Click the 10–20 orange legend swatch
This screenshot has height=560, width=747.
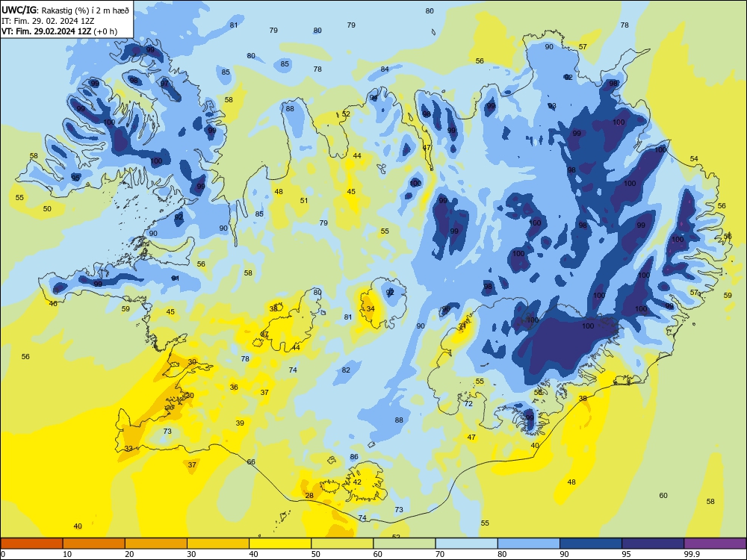pos(94,544)
